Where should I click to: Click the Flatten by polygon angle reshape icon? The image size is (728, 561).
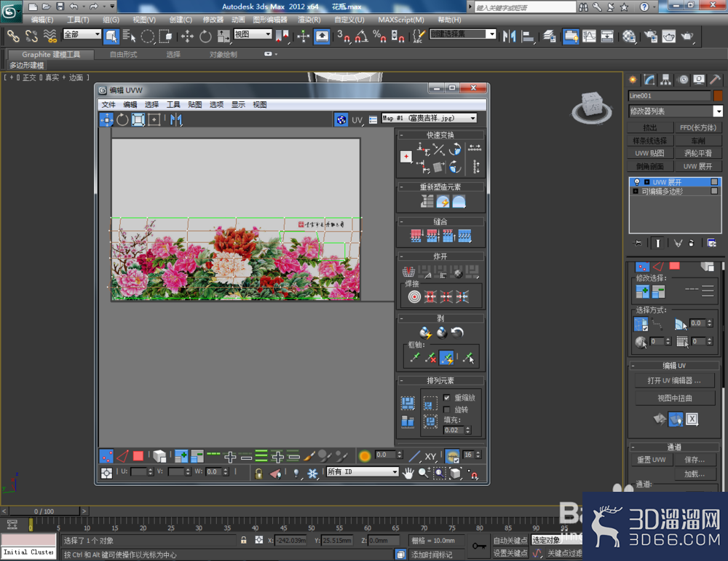427,201
